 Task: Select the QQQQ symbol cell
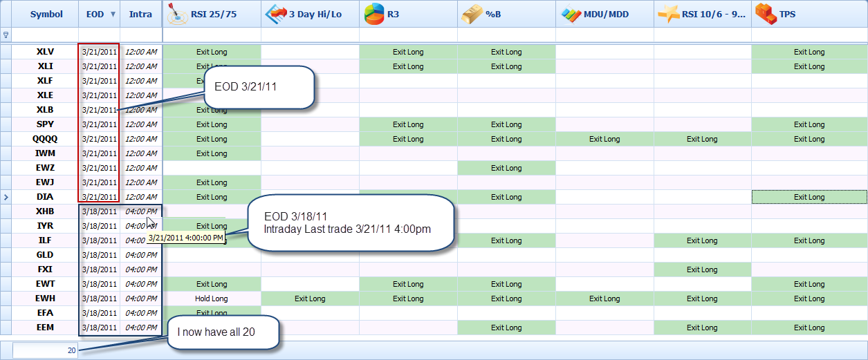(45, 139)
